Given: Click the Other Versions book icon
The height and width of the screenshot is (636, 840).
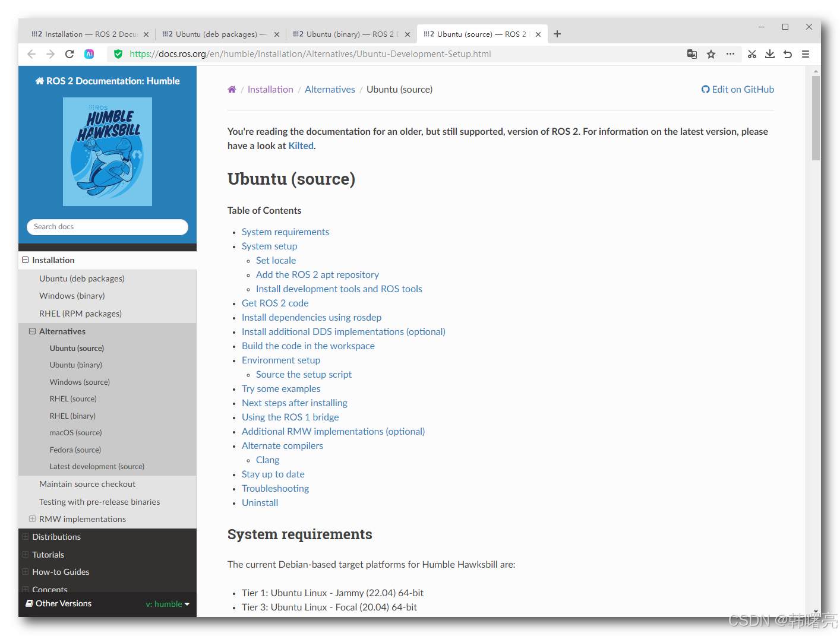Looking at the screenshot, I should [29, 603].
